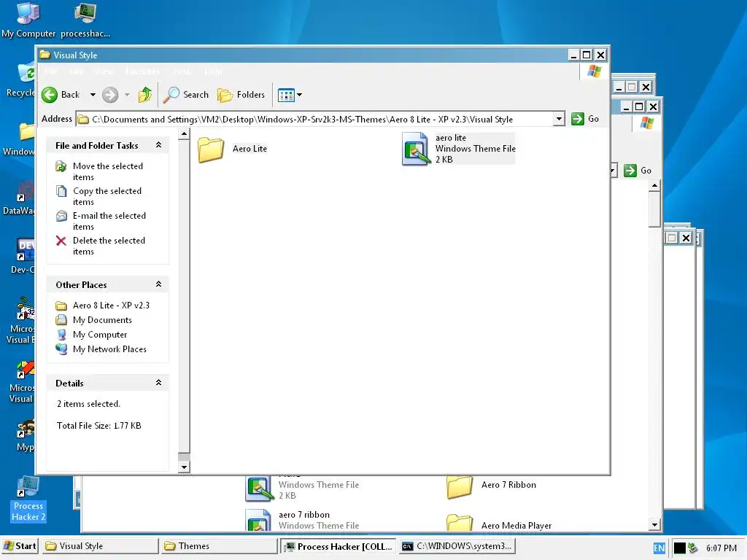Select the aero lite Windows Theme File icon
This screenshot has width=747, height=560.
point(416,149)
